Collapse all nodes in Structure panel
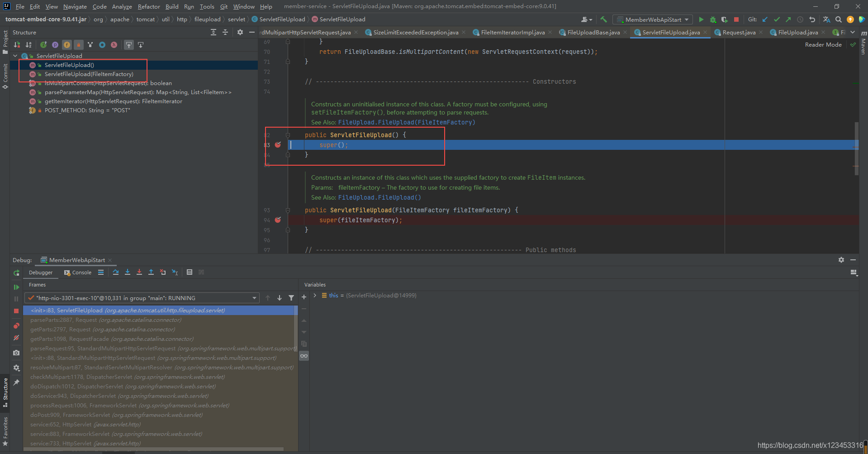Image resolution: width=868 pixels, height=454 pixels. click(225, 32)
